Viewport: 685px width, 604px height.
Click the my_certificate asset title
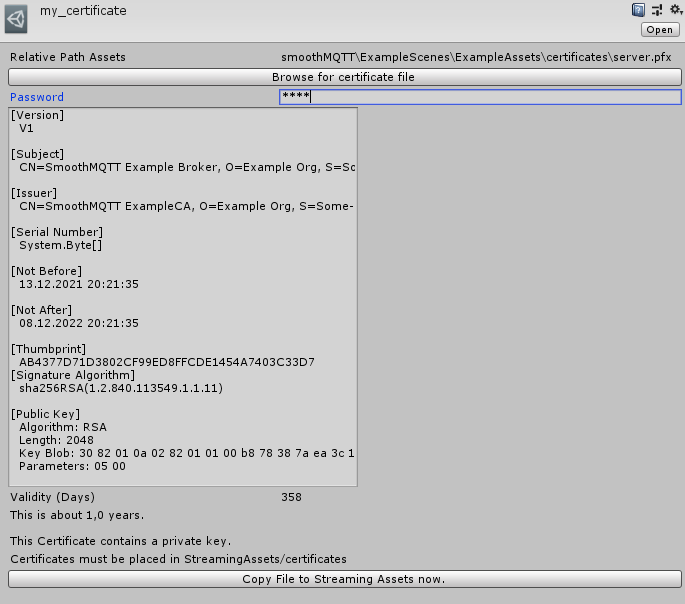click(x=83, y=10)
